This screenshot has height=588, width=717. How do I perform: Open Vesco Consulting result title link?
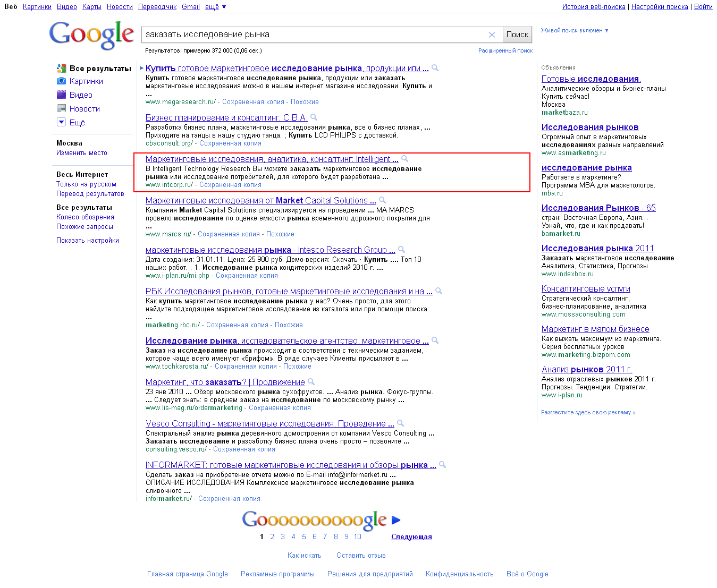270,424
